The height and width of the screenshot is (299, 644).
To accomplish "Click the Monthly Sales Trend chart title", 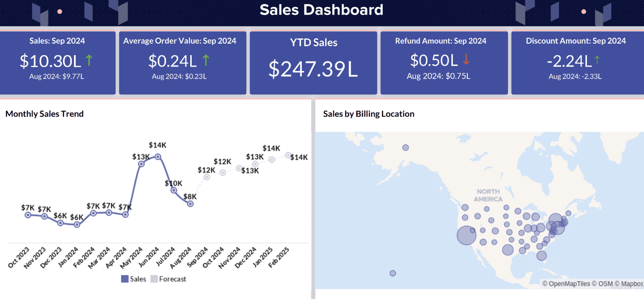I will click(x=45, y=114).
